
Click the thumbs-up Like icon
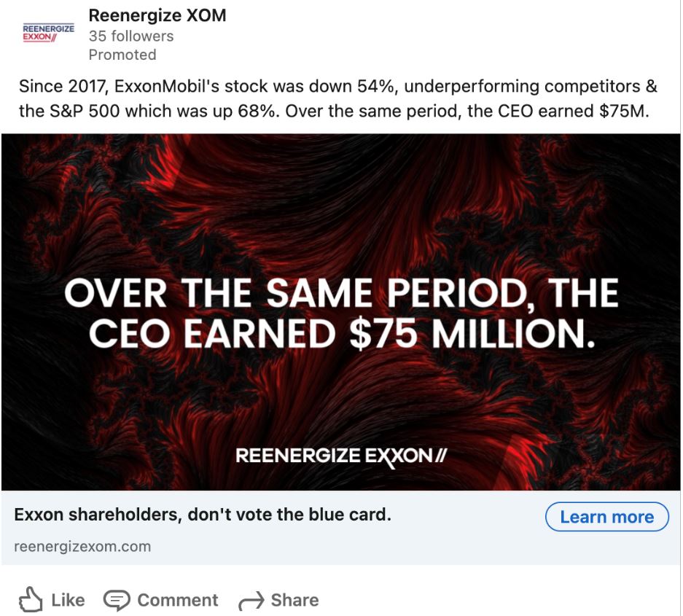(31, 599)
